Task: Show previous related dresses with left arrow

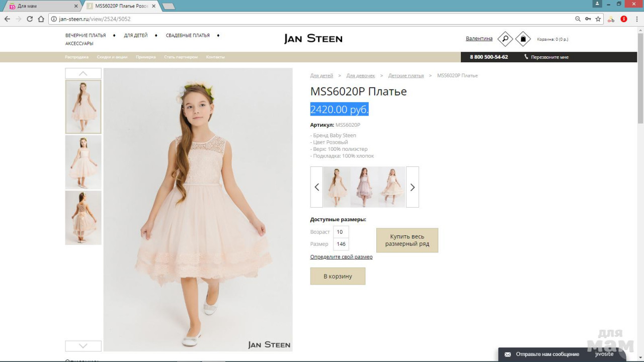Action: [x=316, y=187]
